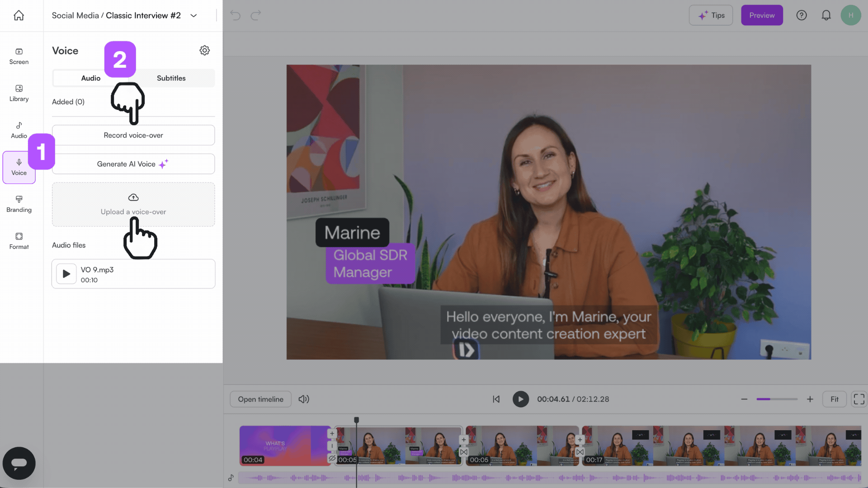This screenshot has height=488, width=868.
Task: Zoom in timeline with plus icon
Action: (x=810, y=399)
